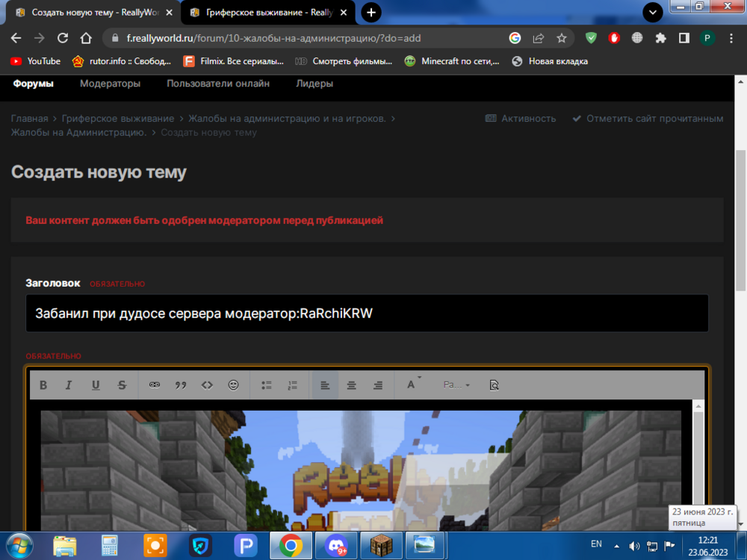Open the Google icon in the address bar
Screen dimensions: 747x560
click(x=515, y=38)
